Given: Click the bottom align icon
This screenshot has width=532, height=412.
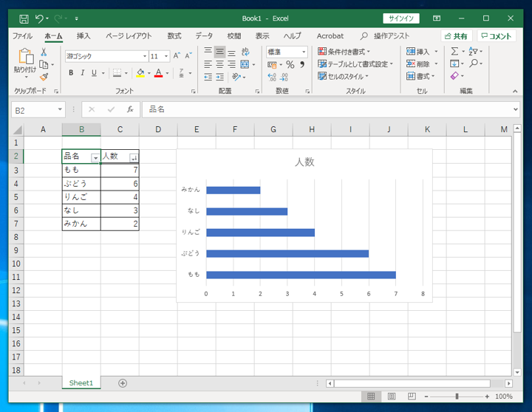Looking at the screenshot, I should (x=232, y=52).
